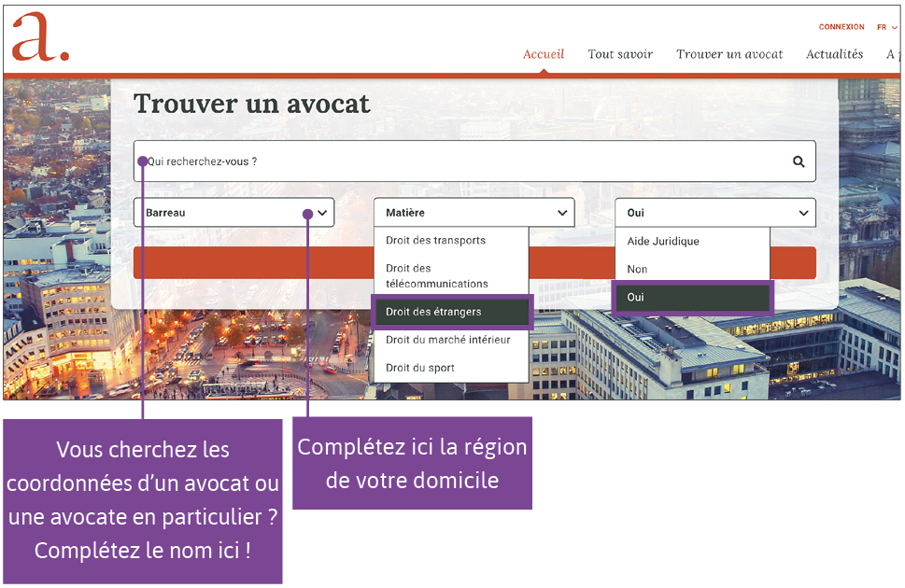Select "Droit des étrangers" from the list
Screen dimensions: 905x588
click(x=452, y=312)
